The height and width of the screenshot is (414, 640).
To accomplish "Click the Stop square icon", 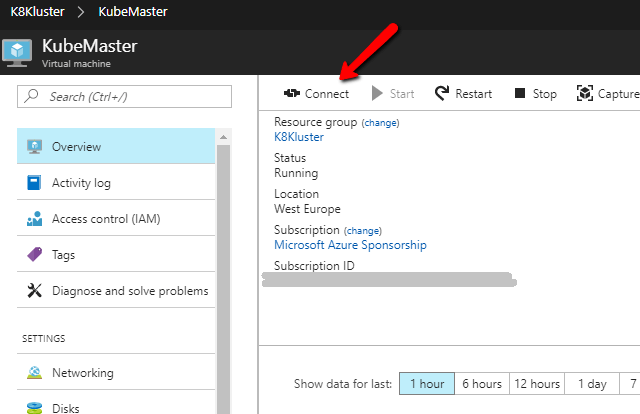I will [x=520, y=94].
